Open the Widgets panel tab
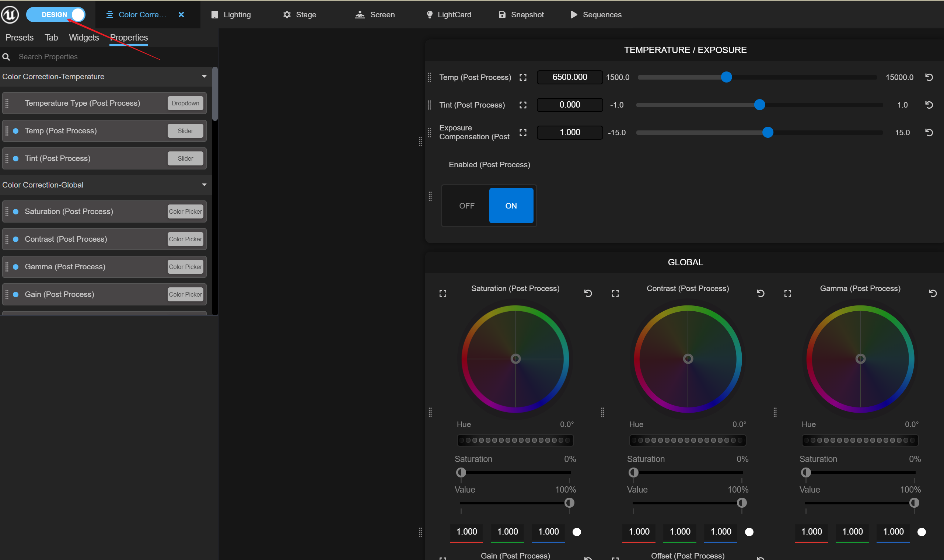Screen dimensions: 944x560 [84, 38]
